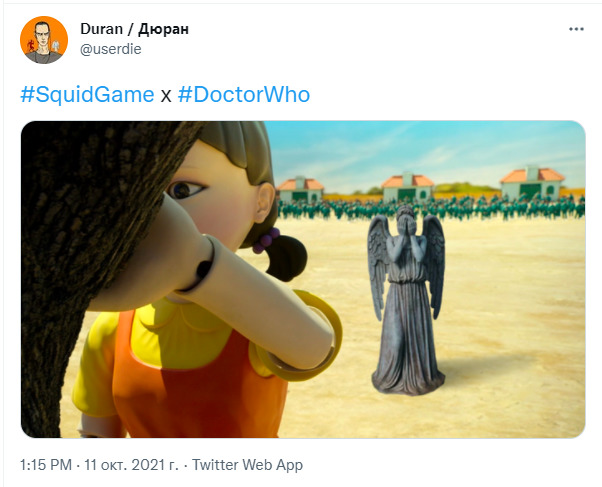Click the leftmost orange-roofed house behind the doll
This screenshot has width=602, height=487.
(300, 189)
